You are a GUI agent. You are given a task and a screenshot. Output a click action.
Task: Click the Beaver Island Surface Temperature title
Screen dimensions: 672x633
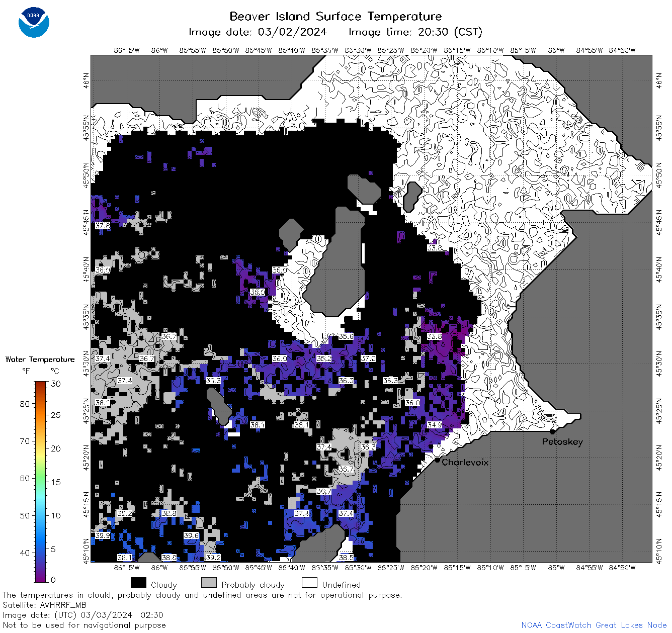tap(335, 16)
